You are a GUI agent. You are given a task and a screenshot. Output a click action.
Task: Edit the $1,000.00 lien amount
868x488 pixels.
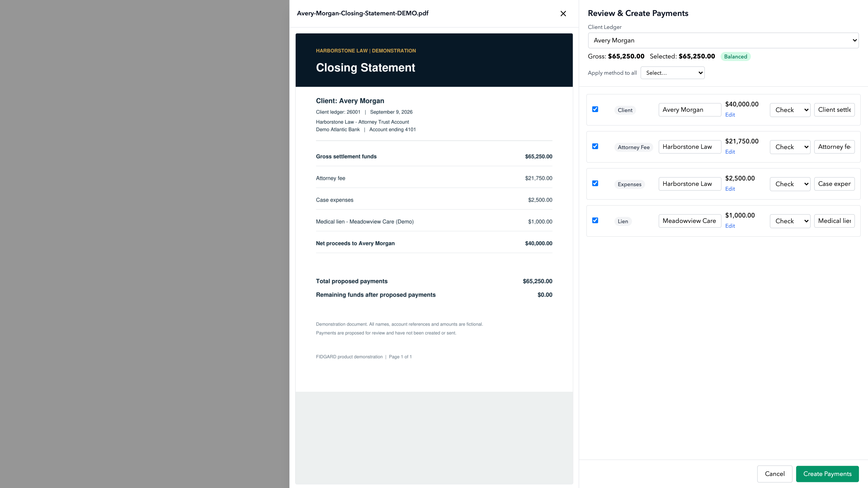pos(730,226)
